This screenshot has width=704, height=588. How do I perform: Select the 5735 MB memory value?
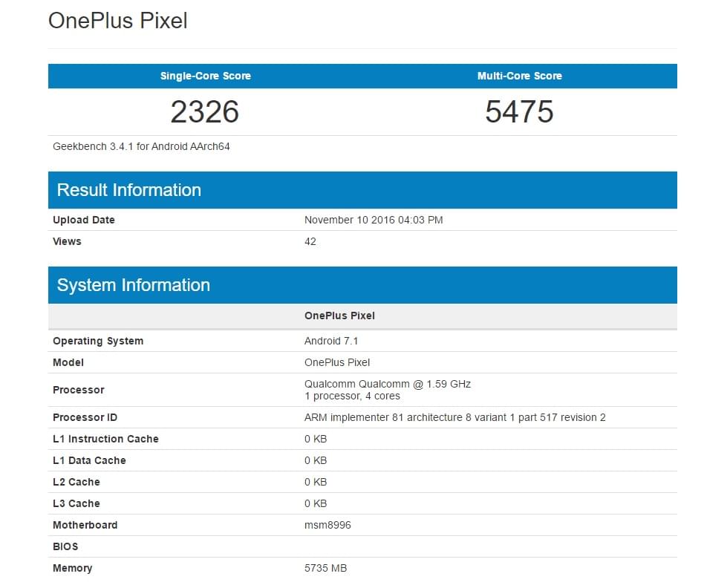(325, 568)
